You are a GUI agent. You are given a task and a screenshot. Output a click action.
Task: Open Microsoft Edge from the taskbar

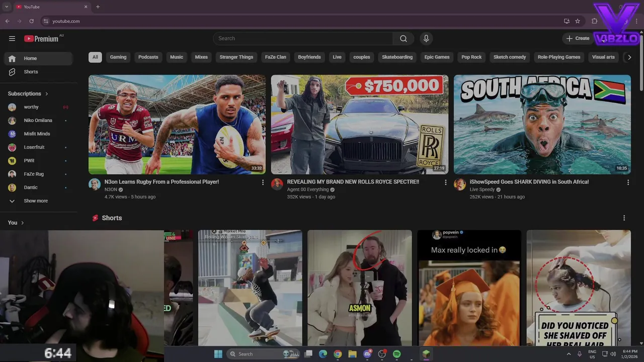click(x=323, y=354)
